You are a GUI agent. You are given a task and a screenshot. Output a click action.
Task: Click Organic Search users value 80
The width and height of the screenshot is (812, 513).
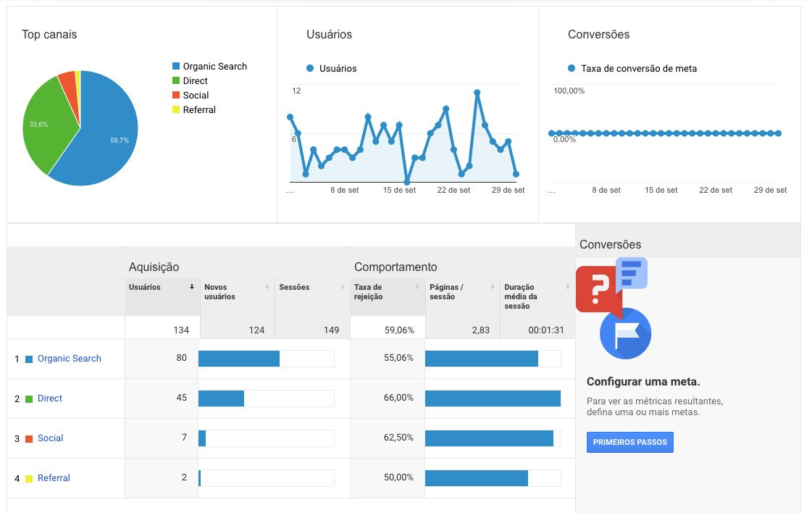coord(181,357)
